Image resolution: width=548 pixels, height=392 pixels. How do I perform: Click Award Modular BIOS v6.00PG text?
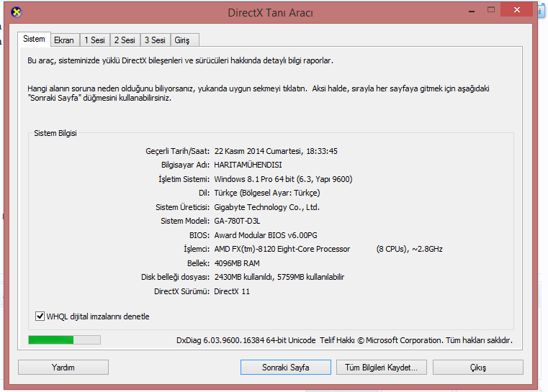[266, 235]
